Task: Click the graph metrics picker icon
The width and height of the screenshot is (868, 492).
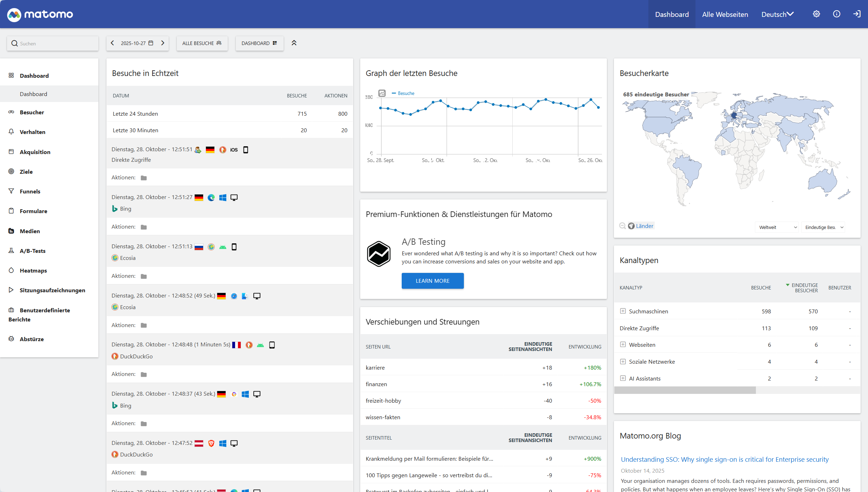Action: [x=382, y=93]
